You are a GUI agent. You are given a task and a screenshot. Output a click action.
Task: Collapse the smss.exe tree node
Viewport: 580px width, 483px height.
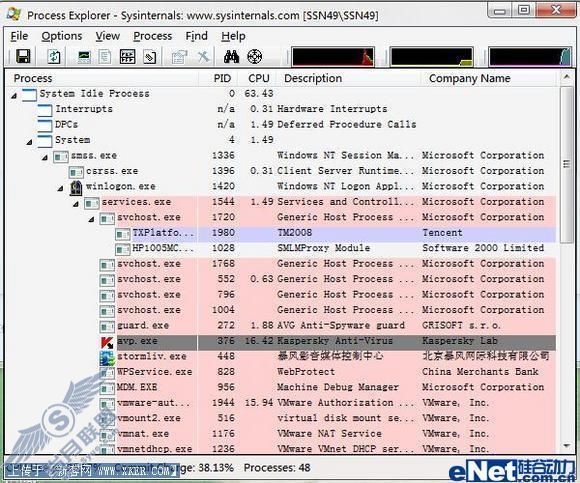[45, 158]
